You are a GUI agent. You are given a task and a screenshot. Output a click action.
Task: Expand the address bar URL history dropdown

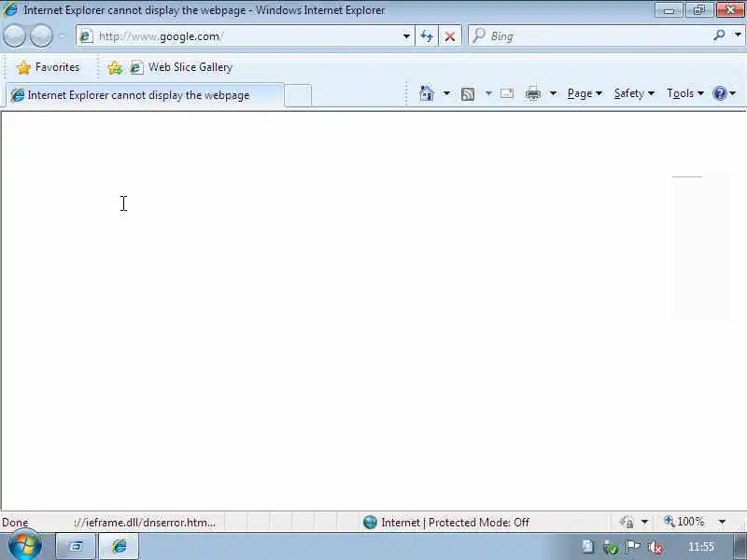[x=406, y=36]
